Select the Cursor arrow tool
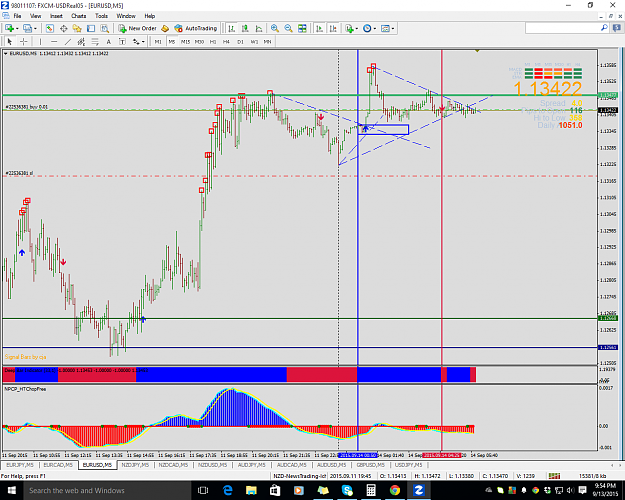This screenshot has width=625, height=500. pos(10,41)
